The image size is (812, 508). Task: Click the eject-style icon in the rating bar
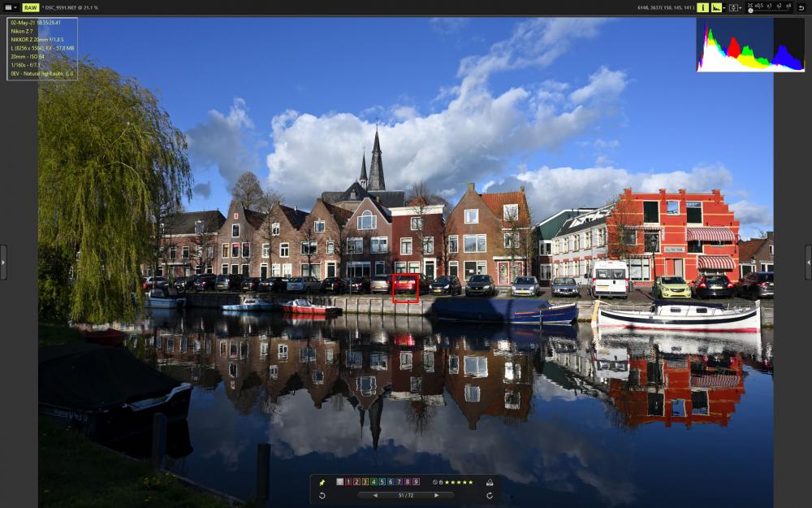pos(490,483)
